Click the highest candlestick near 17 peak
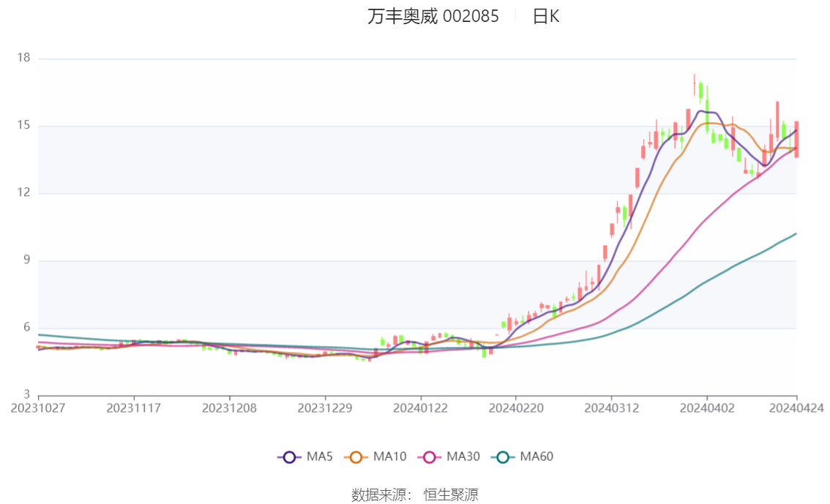830x504 pixels. click(x=695, y=85)
